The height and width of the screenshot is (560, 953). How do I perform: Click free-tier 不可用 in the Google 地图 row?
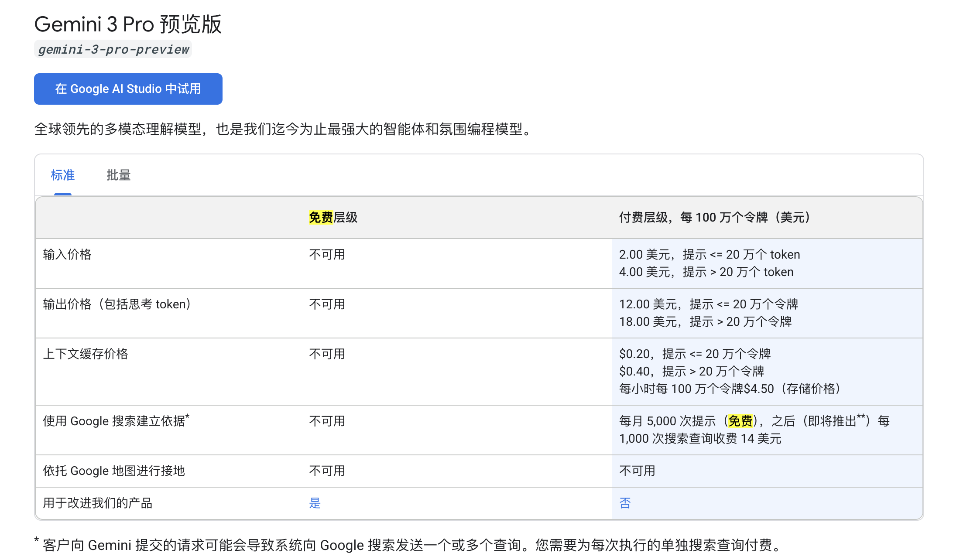(x=327, y=471)
